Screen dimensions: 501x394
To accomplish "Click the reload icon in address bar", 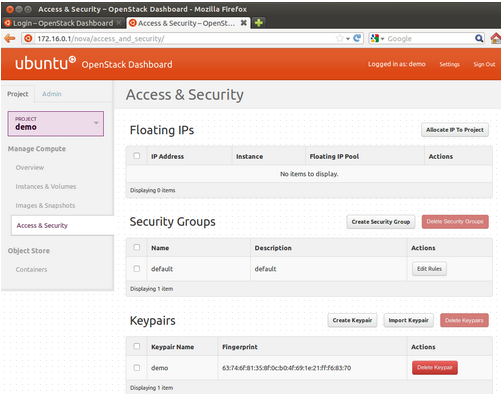I will pos(357,38).
